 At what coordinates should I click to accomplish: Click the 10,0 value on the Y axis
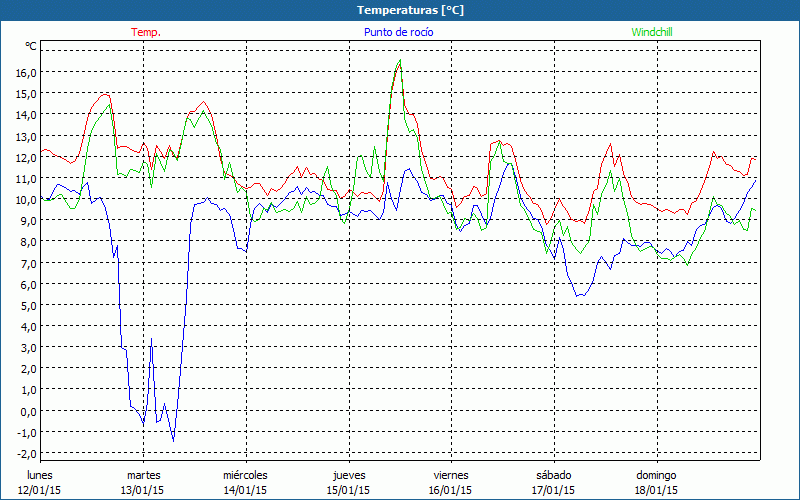(x=25, y=199)
